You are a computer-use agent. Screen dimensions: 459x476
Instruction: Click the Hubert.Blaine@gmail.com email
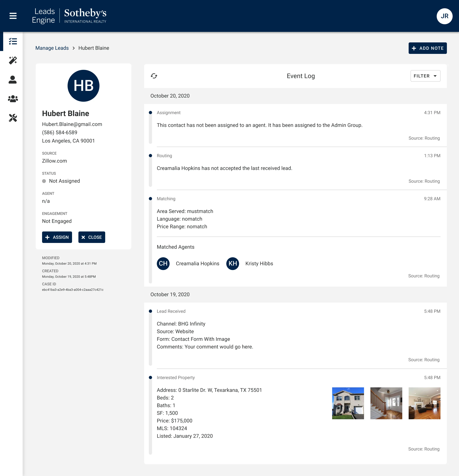(72, 124)
